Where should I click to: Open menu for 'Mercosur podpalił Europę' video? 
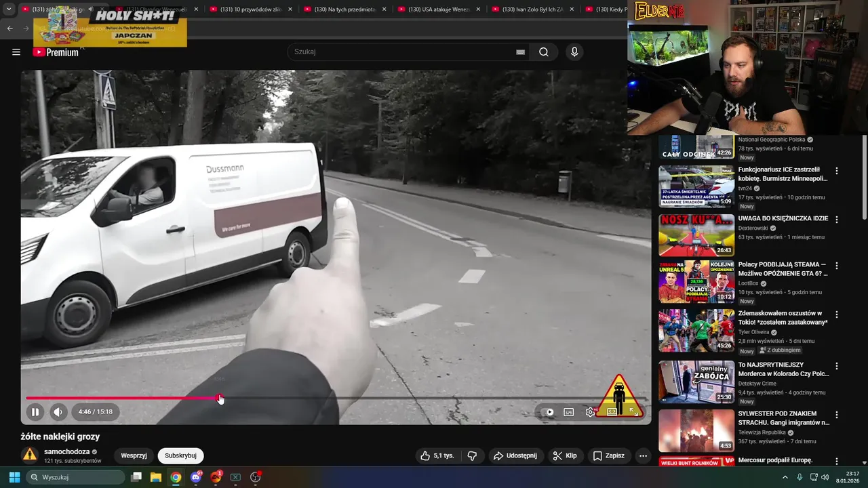837,462
